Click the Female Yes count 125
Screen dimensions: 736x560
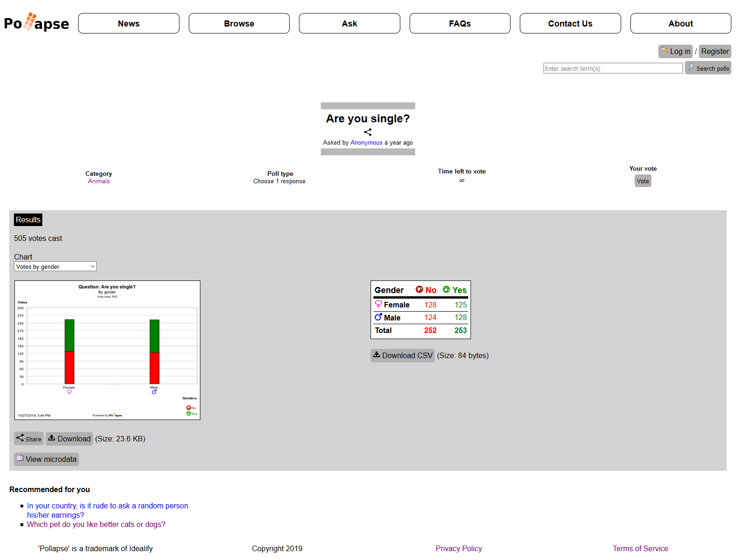tap(461, 305)
